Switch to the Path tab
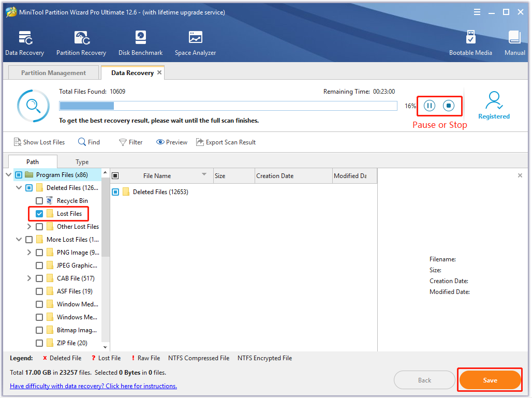 pyautogui.click(x=33, y=162)
